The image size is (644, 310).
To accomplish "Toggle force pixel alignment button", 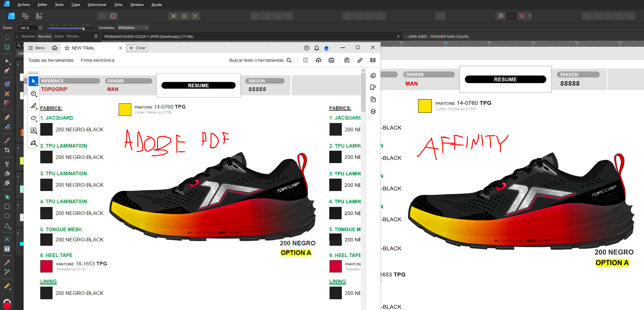I will (501, 16).
